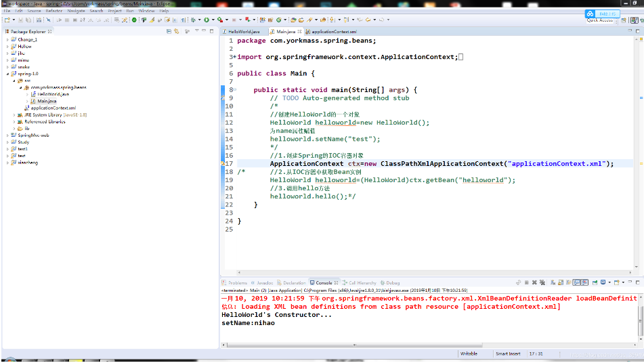
Task: Click the green Run button in toolbar
Action: [x=206, y=20]
